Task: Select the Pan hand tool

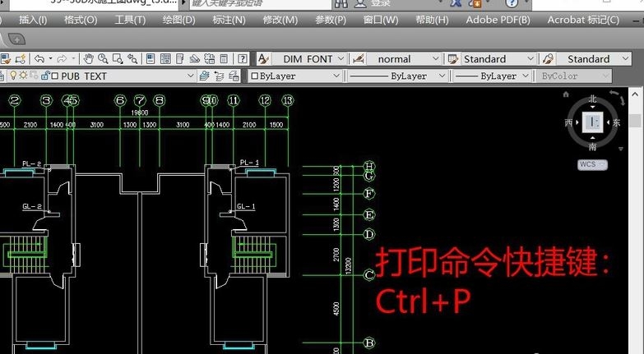Action: (x=88, y=59)
